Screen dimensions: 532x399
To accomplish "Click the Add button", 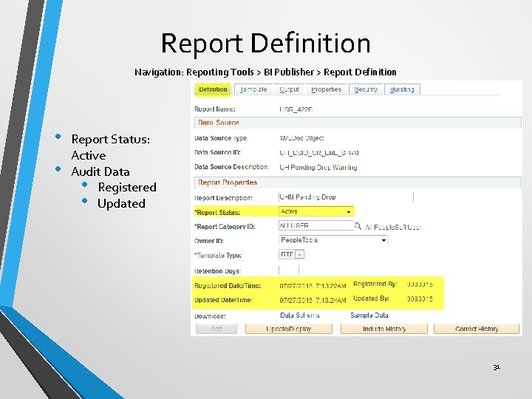I will click(216, 329).
